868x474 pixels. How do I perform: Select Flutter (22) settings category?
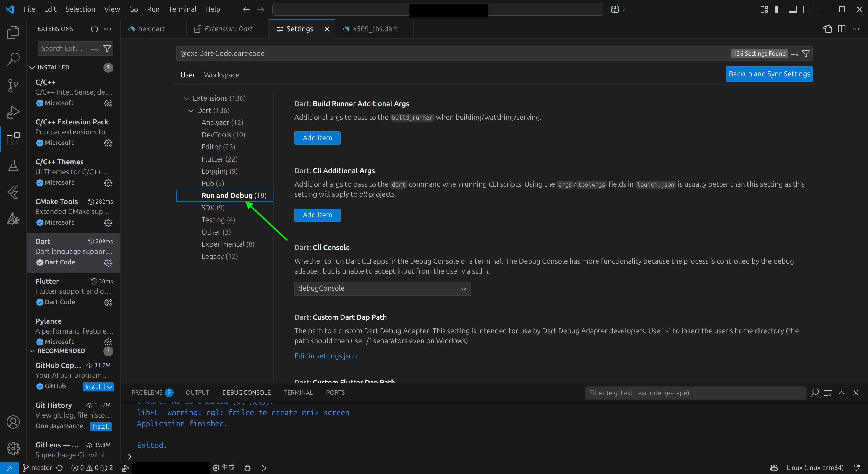coord(219,159)
